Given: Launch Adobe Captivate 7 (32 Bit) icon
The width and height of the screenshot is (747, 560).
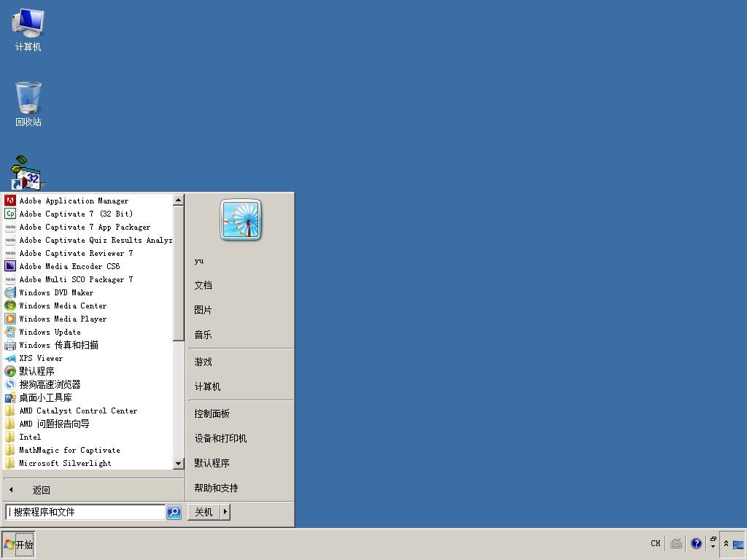Looking at the screenshot, I should pyautogui.click(x=10, y=214).
